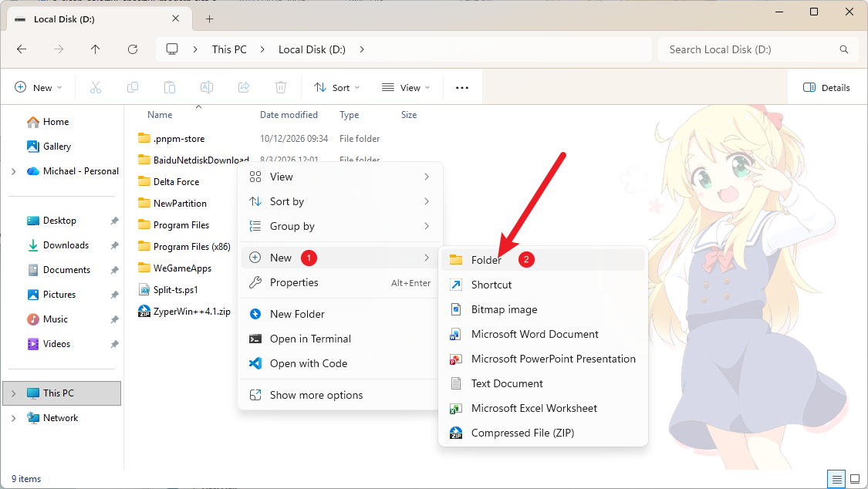Toggle the Details pane
This screenshot has width=868, height=489.
(826, 87)
